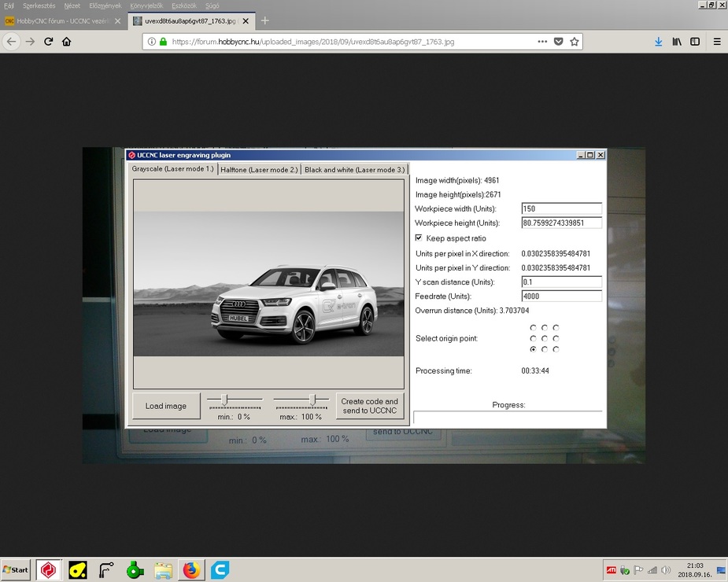The image size is (728, 582).
Task: Expand the page actions three-dot menu
Action: (x=541, y=42)
